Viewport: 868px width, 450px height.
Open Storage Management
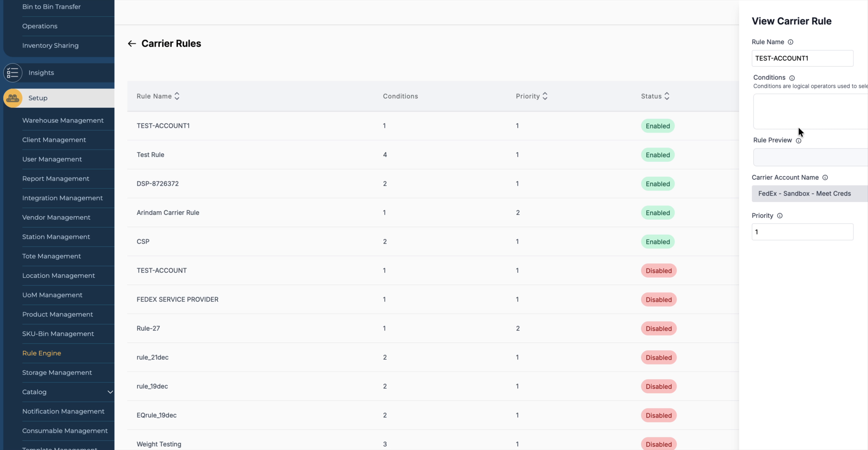click(x=57, y=372)
